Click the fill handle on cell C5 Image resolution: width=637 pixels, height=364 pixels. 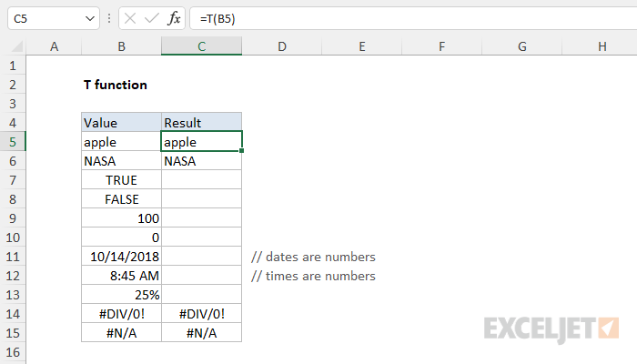[x=242, y=151]
